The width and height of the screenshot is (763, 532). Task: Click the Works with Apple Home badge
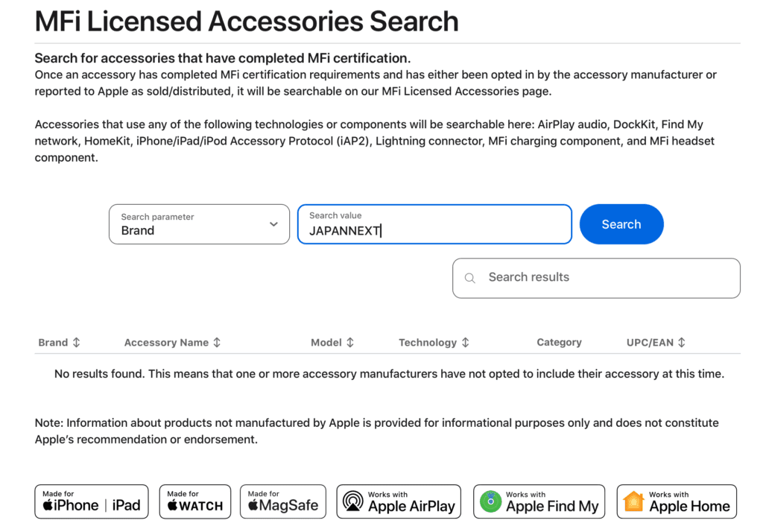(677, 501)
